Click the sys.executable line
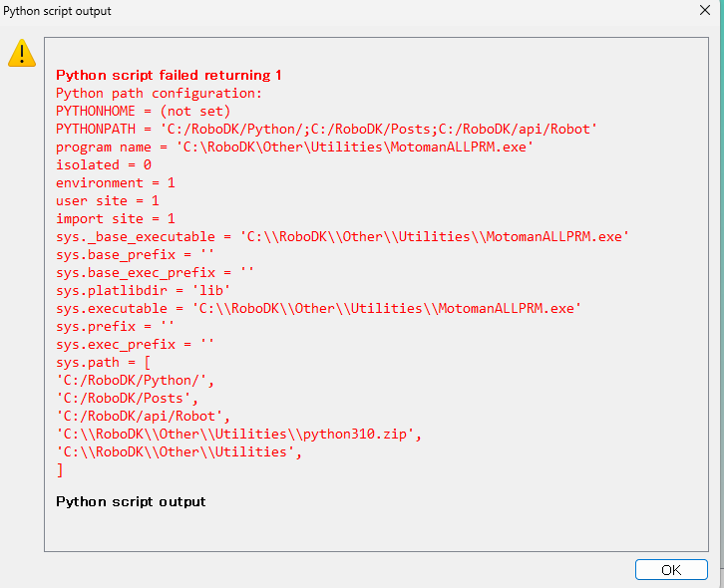The image size is (724, 588). coord(316,308)
